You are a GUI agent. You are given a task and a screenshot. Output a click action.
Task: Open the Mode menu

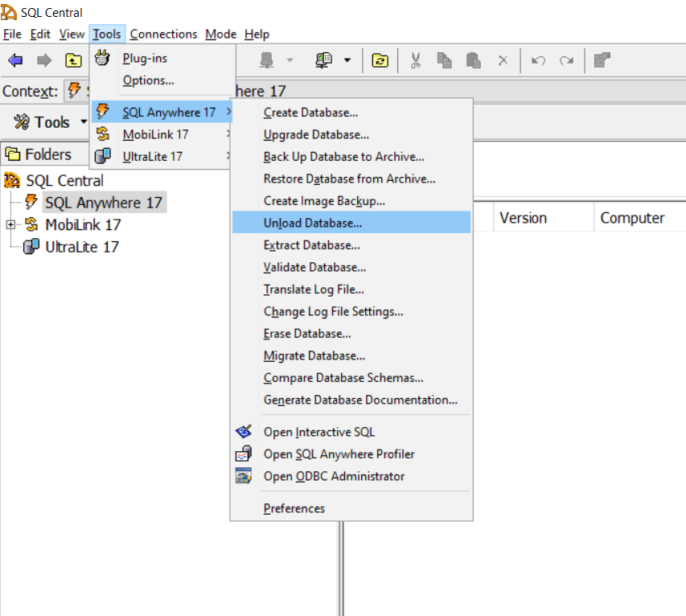click(x=221, y=34)
